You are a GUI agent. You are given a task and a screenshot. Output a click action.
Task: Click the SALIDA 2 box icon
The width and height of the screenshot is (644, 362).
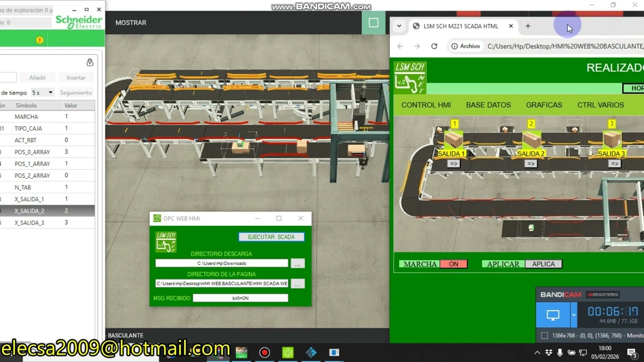pos(531,139)
